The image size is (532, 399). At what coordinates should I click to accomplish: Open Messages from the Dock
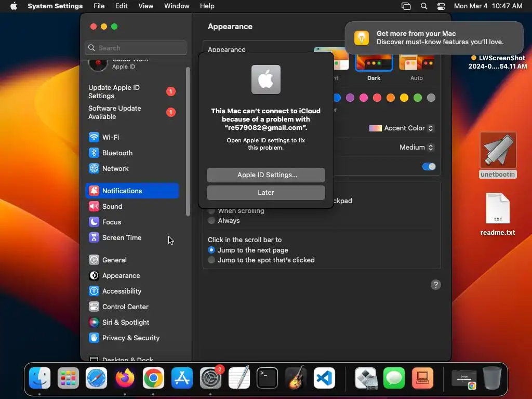[x=394, y=378]
